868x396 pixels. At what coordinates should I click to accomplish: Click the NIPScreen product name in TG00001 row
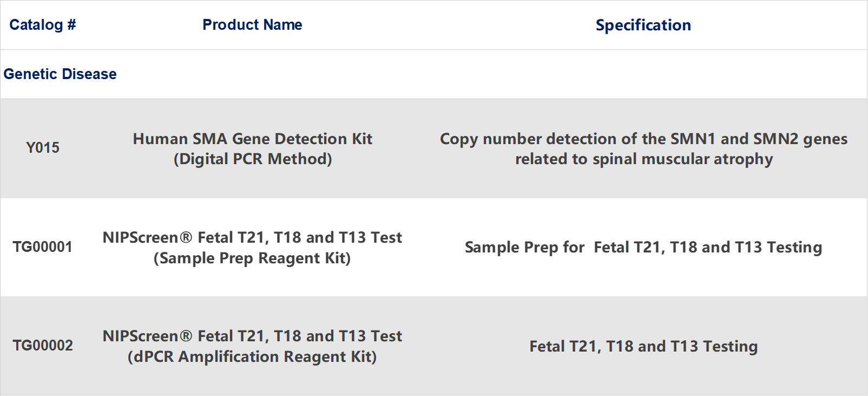tap(252, 238)
